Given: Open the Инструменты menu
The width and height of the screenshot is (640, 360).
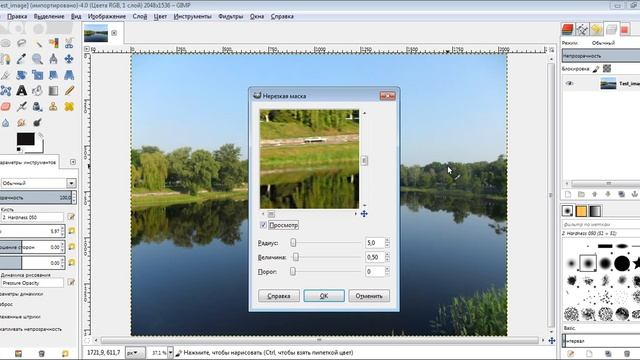Looking at the screenshot, I should (x=192, y=16).
